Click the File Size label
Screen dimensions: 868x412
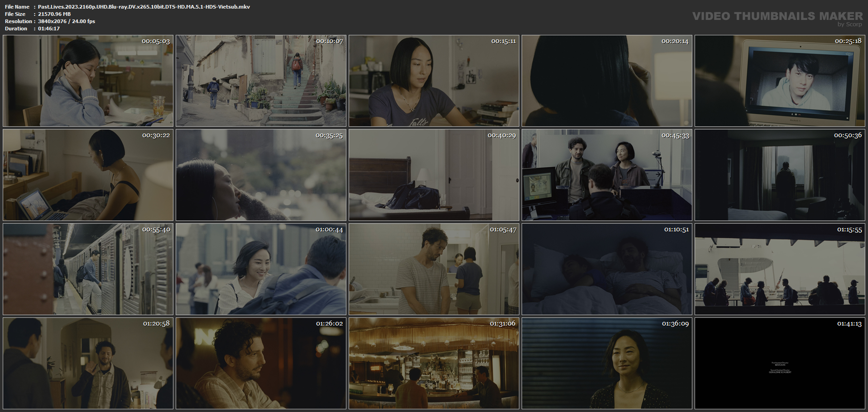[15, 14]
